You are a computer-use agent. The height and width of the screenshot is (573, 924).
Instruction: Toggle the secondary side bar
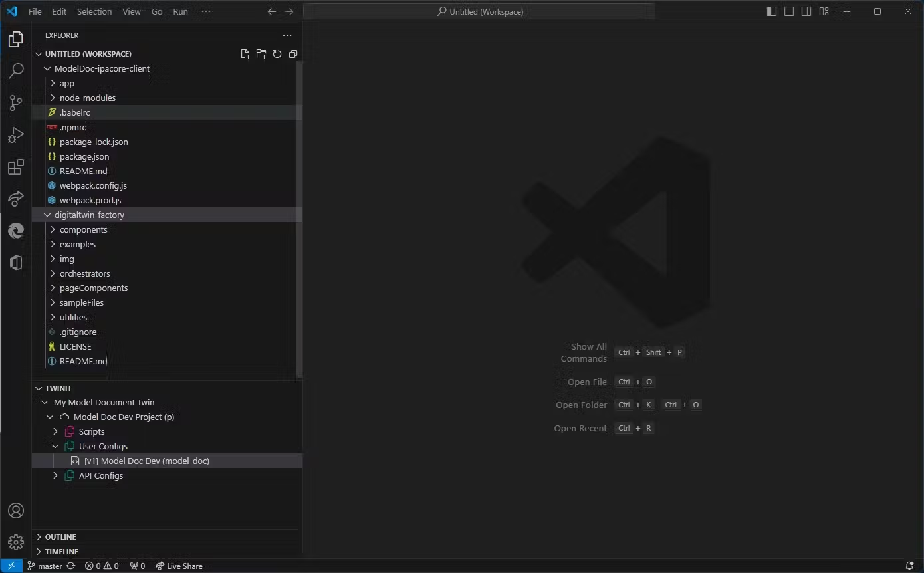806,11
